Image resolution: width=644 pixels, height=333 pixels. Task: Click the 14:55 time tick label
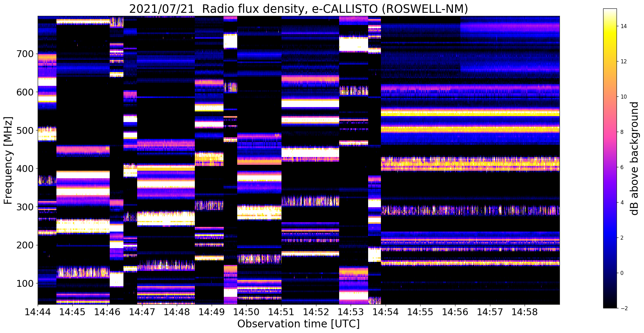[421, 312]
